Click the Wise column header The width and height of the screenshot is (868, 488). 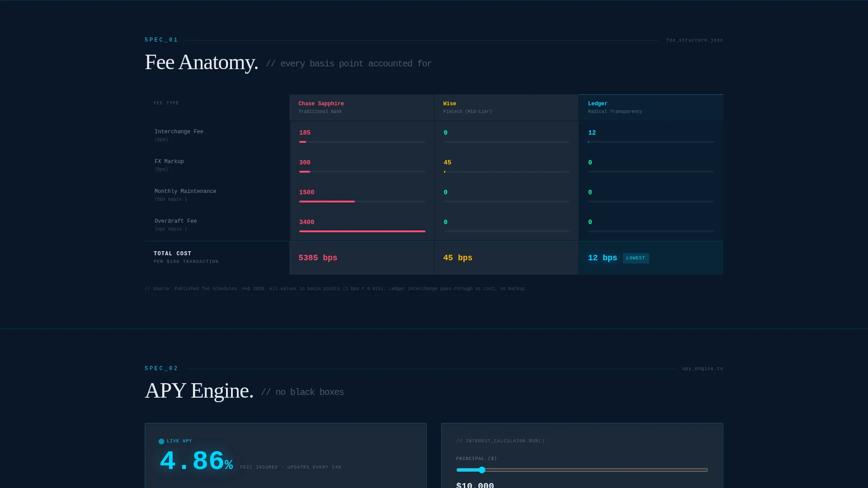click(x=506, y=108)
